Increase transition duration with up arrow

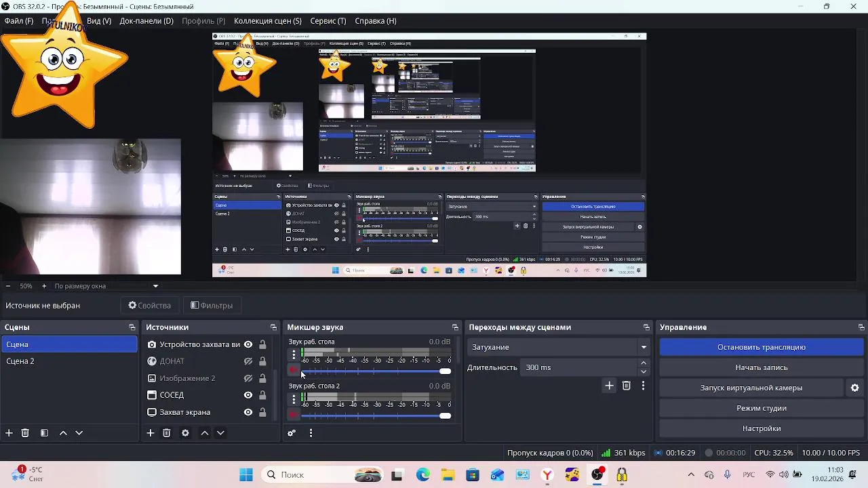tap(644, 363)
